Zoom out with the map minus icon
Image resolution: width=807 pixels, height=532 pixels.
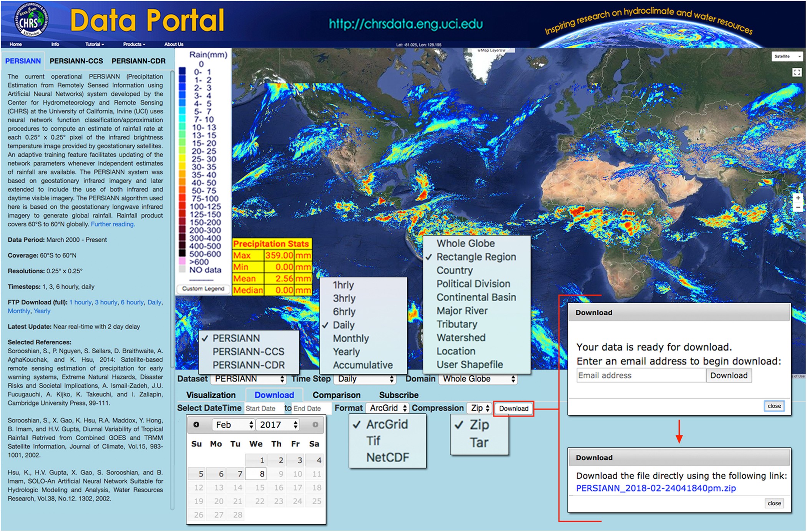[x=798, y=207]
